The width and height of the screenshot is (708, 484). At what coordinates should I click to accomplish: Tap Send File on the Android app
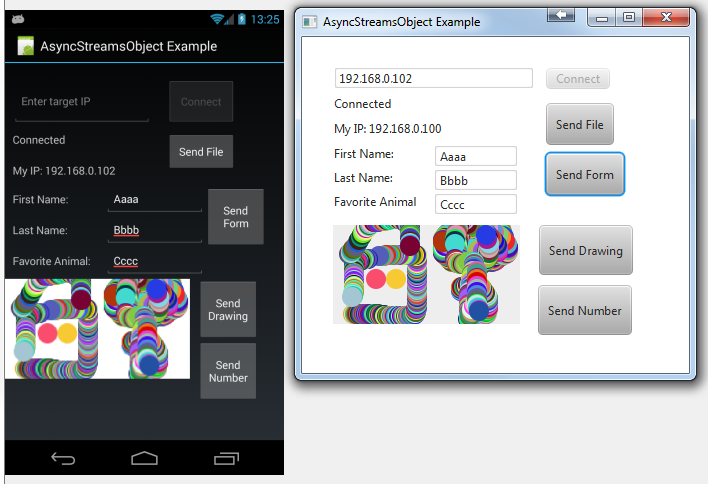coord(201,152)
